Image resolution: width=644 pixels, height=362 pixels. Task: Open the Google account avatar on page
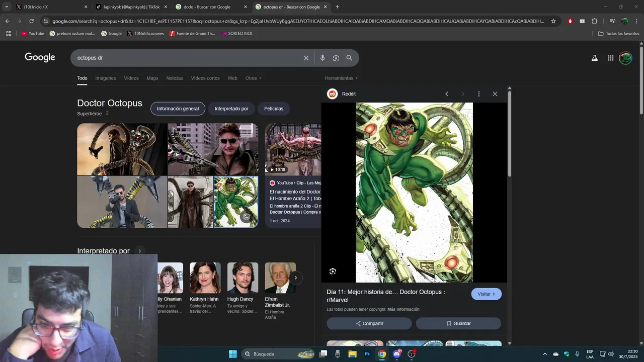tap(625, 58)
